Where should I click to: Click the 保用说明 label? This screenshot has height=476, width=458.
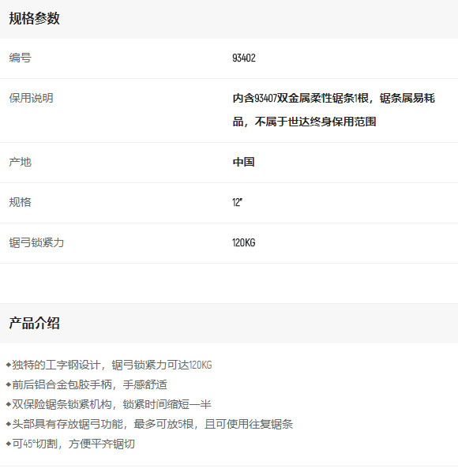pyautogui.click(x=31, y=98)
